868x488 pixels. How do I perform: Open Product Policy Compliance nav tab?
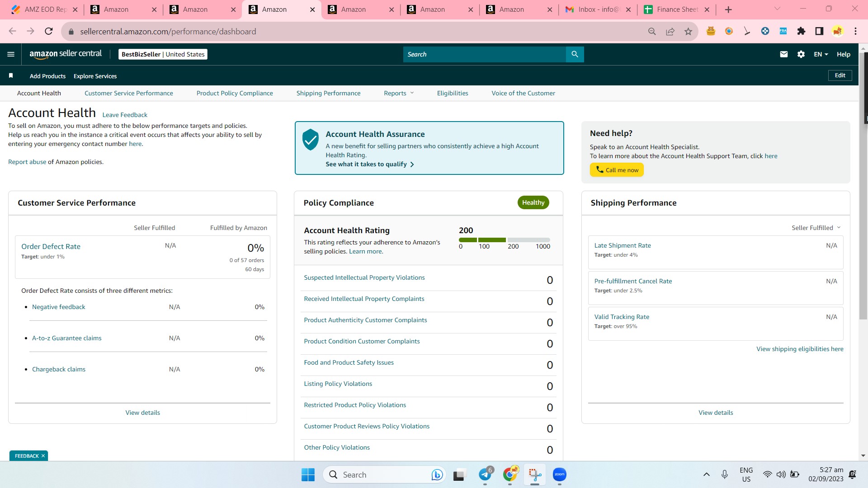click(x=235, y=93)
